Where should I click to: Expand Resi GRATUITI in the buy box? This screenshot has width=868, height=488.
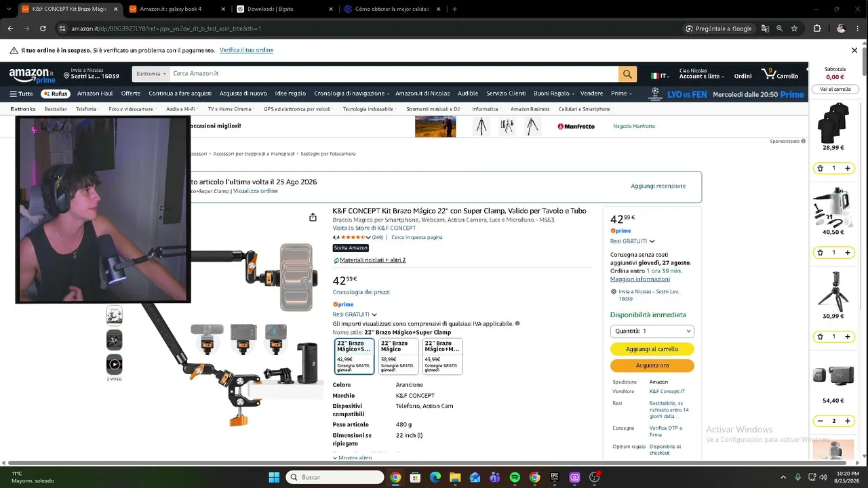tap(632, 241)
